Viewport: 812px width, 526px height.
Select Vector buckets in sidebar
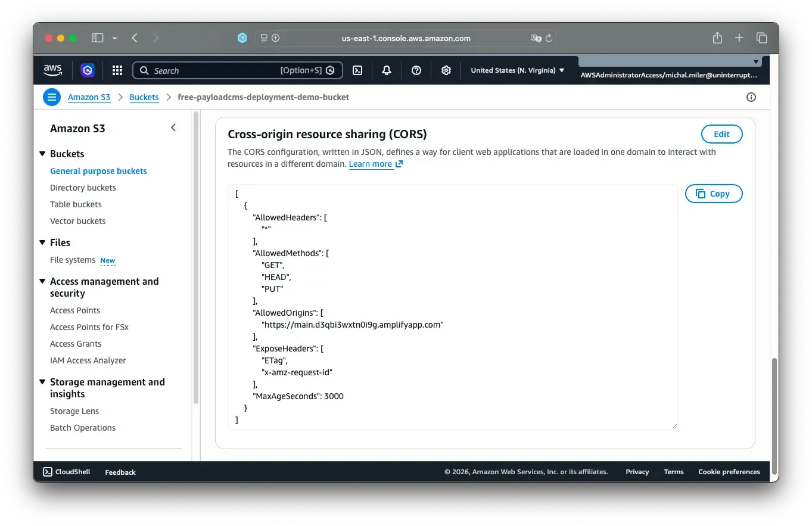[x=77, y=221]
